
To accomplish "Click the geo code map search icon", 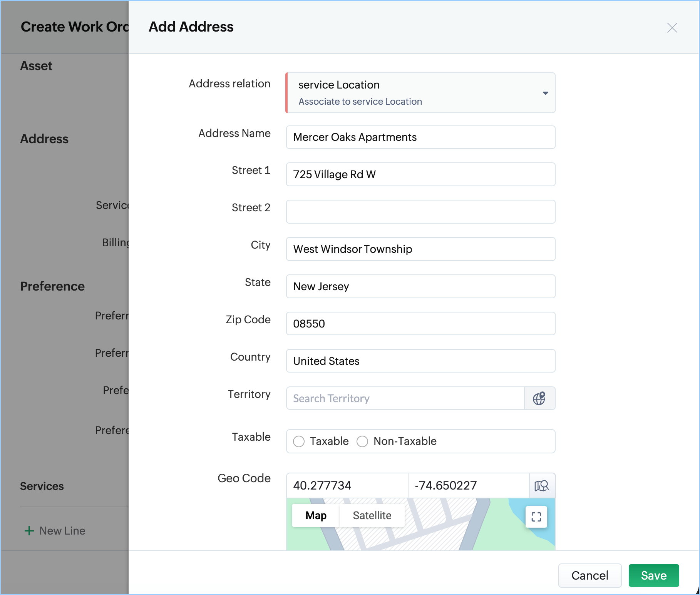I will coord(542,486).
